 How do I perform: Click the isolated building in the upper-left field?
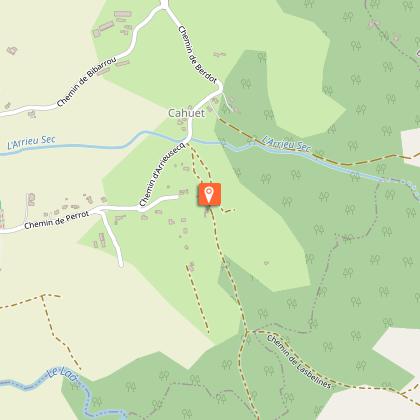pyautogui.click(x=12, y=51)
